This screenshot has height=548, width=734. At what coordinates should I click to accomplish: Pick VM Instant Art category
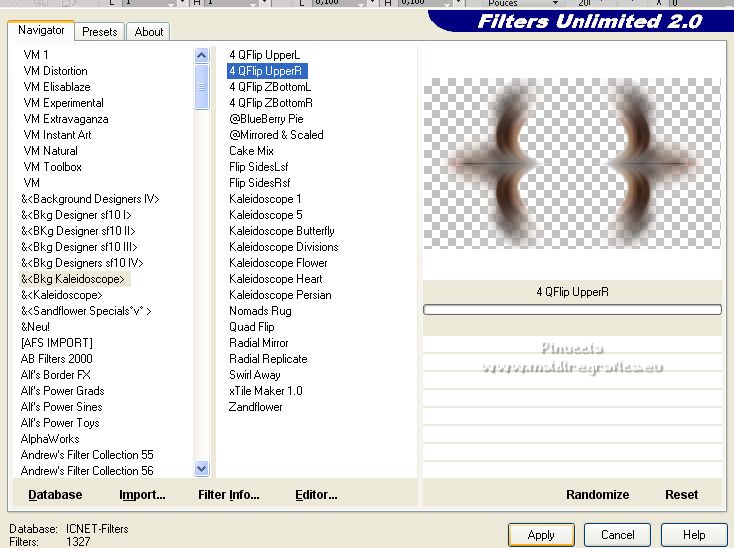pos(57,135)
